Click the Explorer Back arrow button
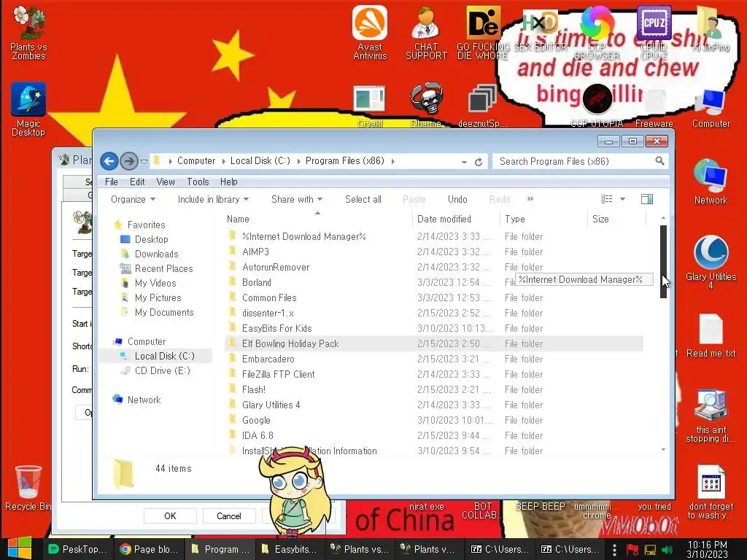This screenshot has width=747, height=560. pyautogui.click(x=109, y=161)
